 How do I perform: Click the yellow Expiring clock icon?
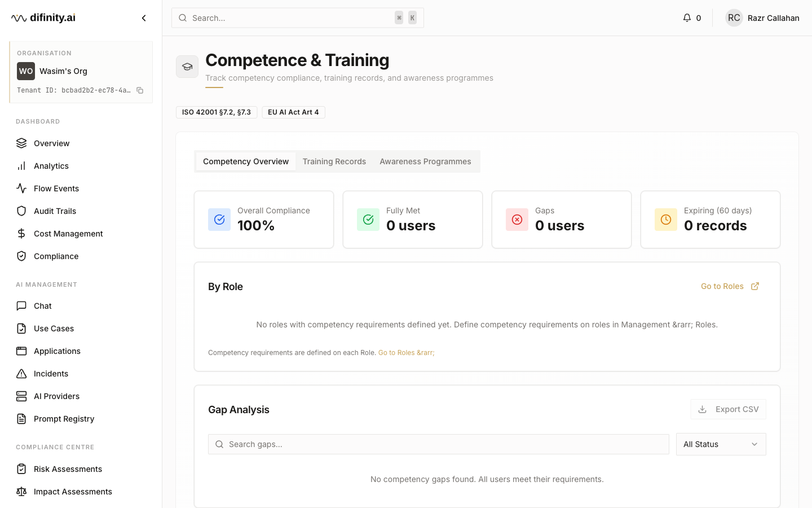click(x=666, y=220)
